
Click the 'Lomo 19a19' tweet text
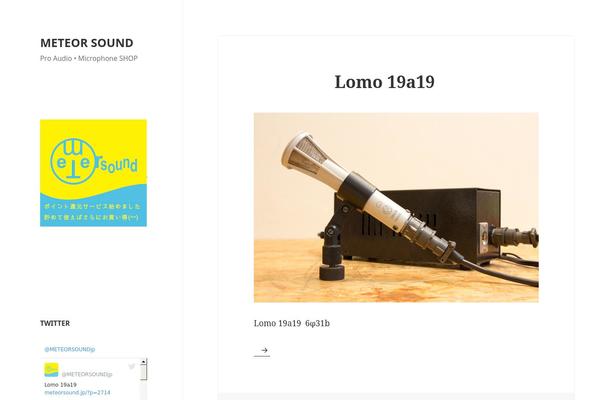(x=60, y=385)
